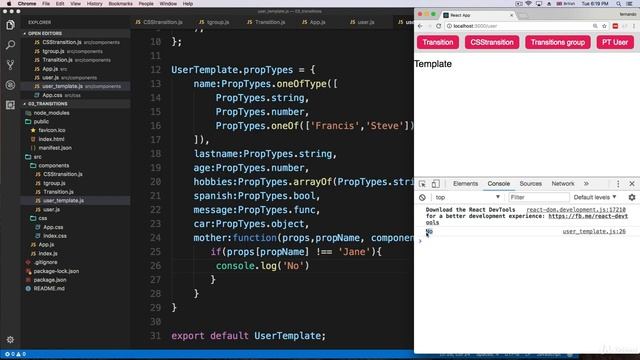Toggle the DevTools device toolbar
The width and height of the screenshot is (640, 360).
click(436, 184)
